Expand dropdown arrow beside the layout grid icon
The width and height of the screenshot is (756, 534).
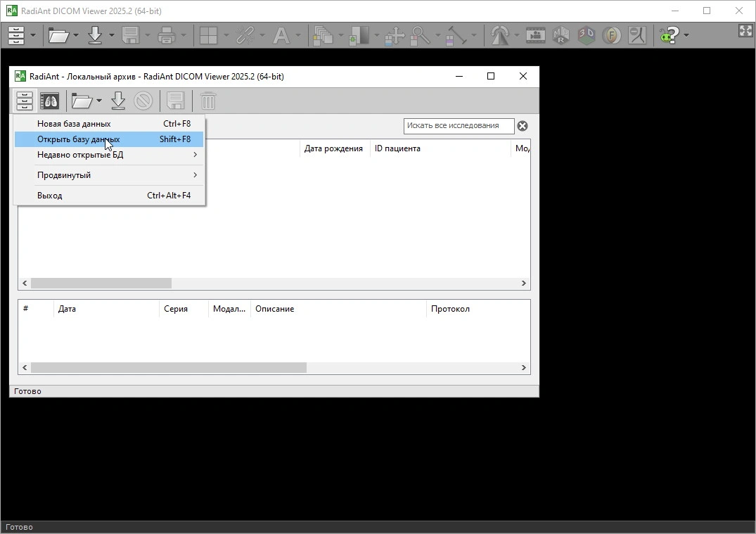[x=226, y=35]
